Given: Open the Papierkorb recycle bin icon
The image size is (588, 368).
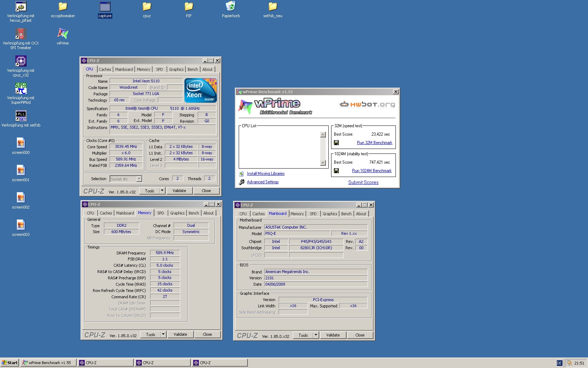Looking at the screenshot, I should point(231,6).
